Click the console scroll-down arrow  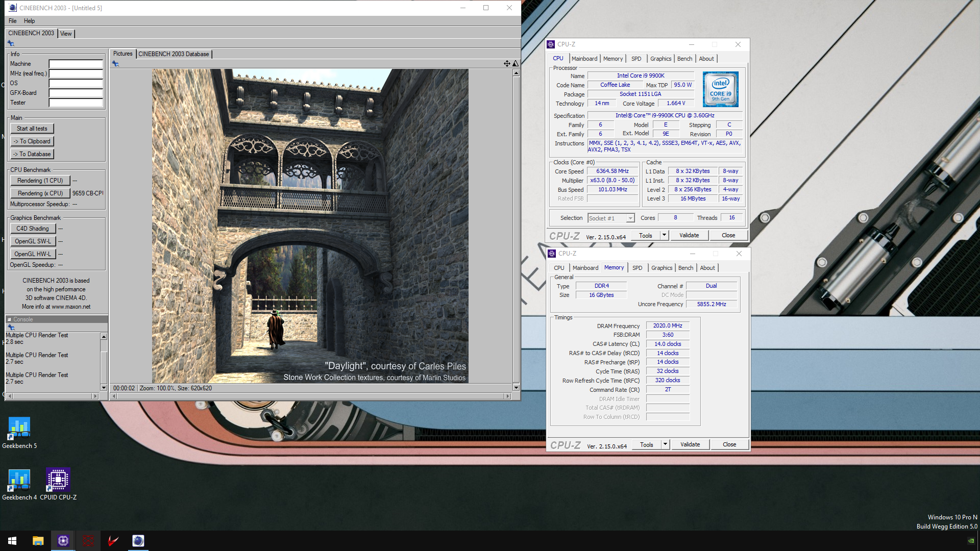104,388
